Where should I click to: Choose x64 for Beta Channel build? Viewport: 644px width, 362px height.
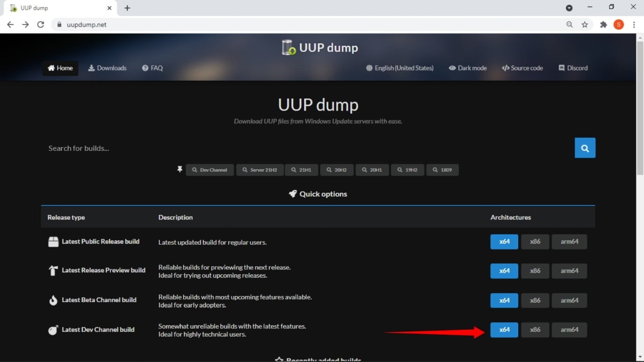pyautogui.click(x=504, y=300)
